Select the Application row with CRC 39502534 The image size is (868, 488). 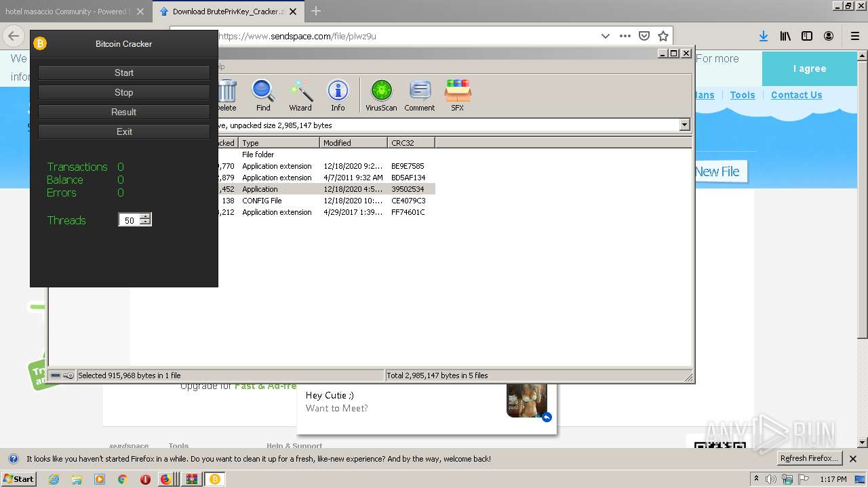click(x=325, y=189)
